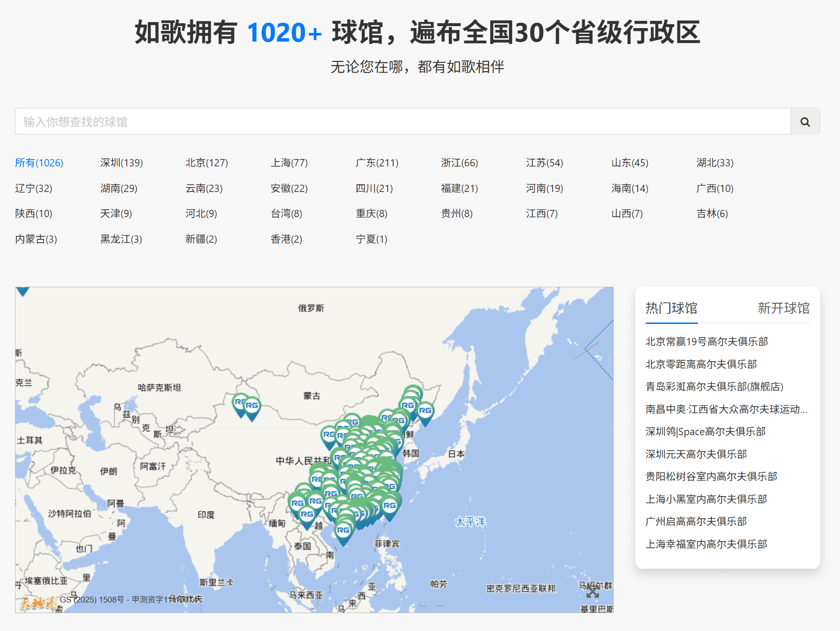Select the 广东(211) region filter
Screen dimensions: 840x631
click(x=377, y=163)
